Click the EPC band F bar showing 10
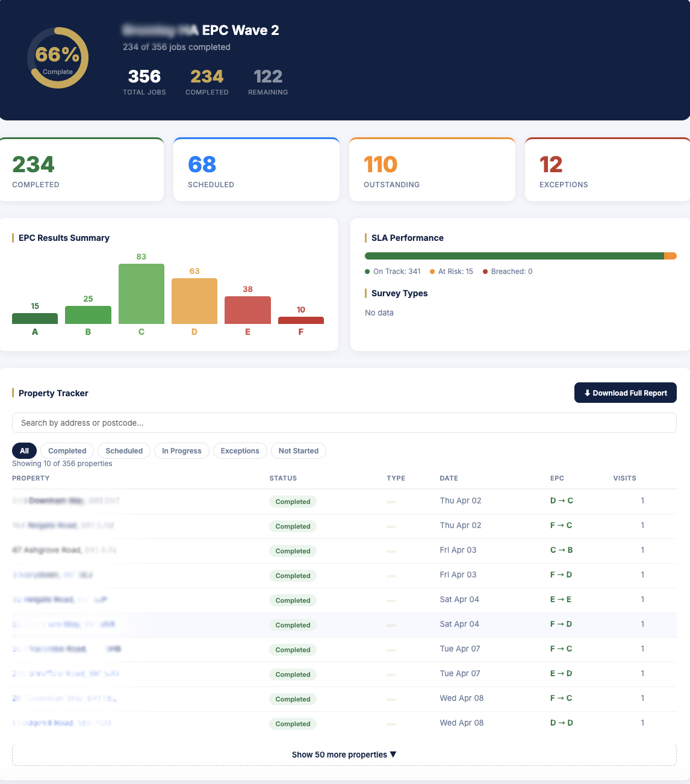 [x=301, y=320]
